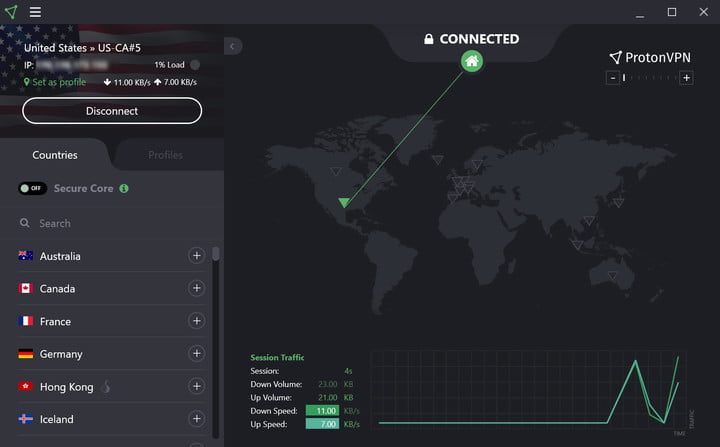Expand the Canada server list
The image size is (720, 447).
tap(196, 289)
